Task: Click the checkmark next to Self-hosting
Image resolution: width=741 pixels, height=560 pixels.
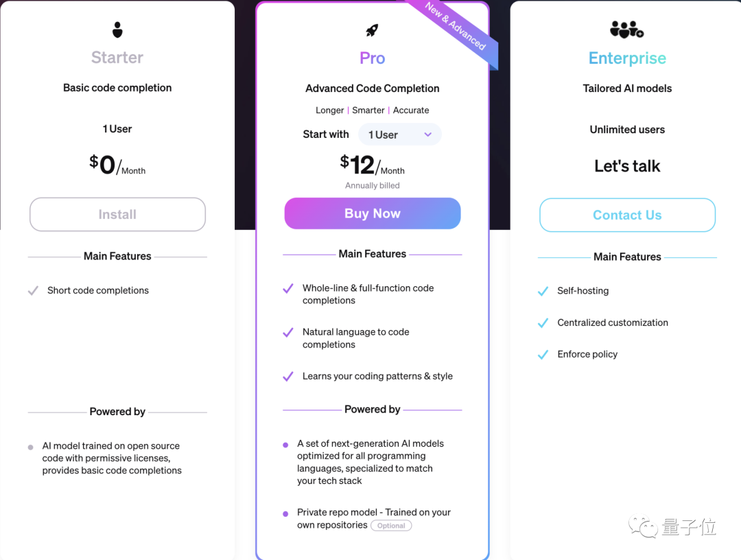Action: coord(543,290)
